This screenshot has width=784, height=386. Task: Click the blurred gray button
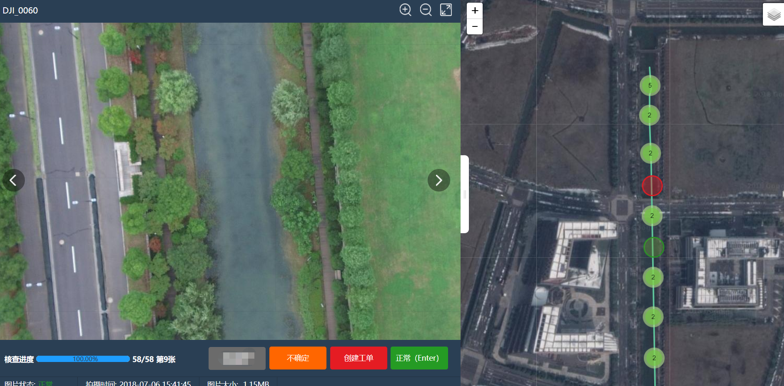pos(237,358)
